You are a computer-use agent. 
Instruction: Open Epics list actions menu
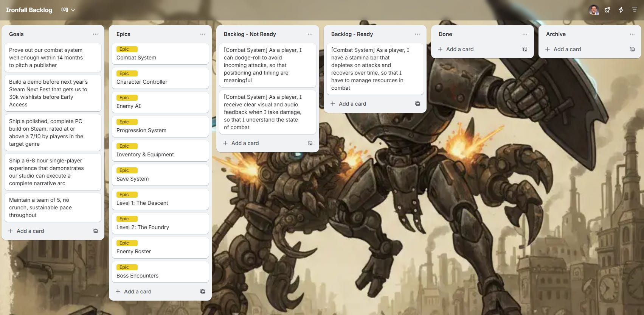203,34
